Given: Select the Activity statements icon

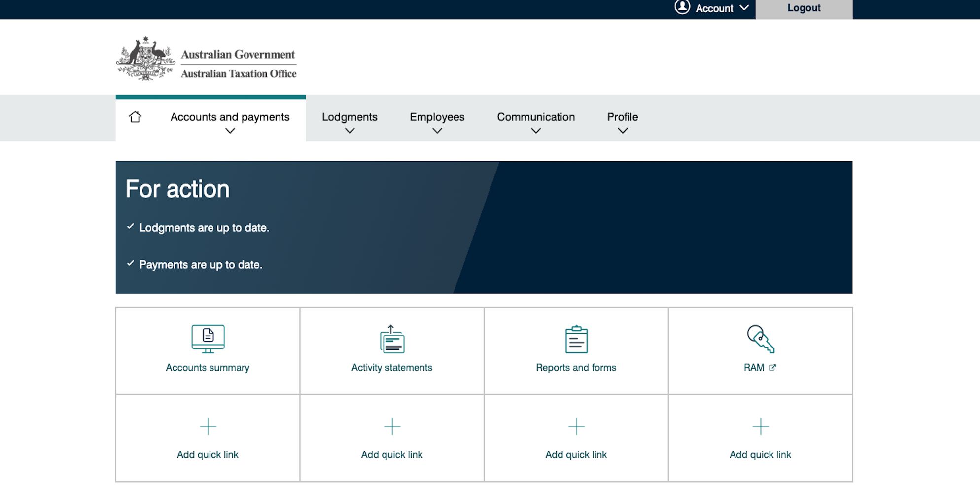Looking at the screenshot, I should [391, 339].
